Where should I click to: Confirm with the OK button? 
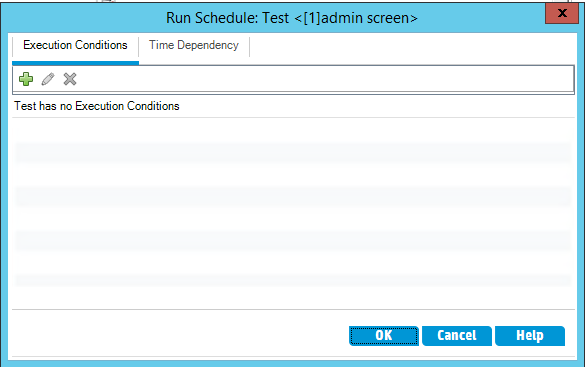coord(384,336)
